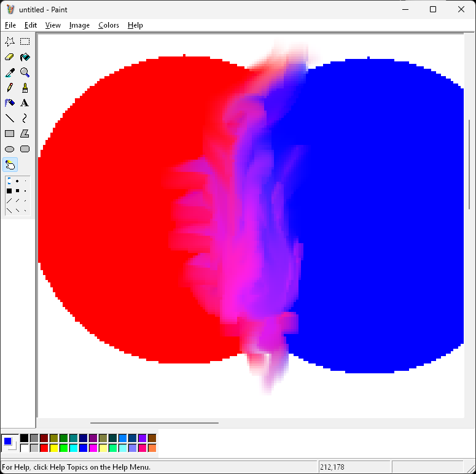Screen dimensions: 476x474
Task: Pick the orange color swatch
Action: (x=152, y=448)
